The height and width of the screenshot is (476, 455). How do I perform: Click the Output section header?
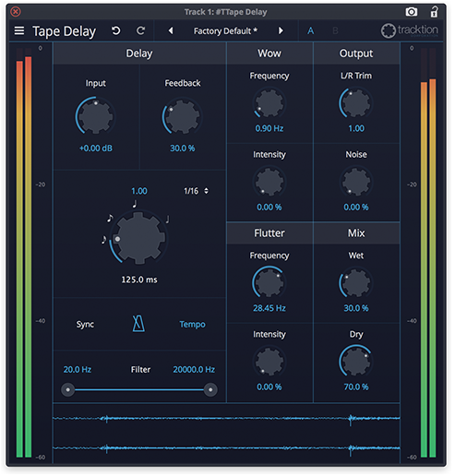click(356, 54)
